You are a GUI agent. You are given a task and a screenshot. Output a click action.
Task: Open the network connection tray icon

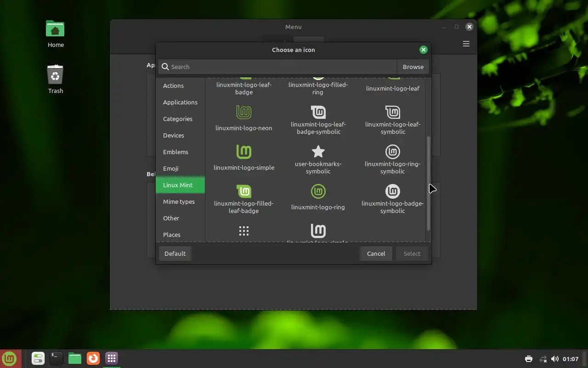coord(543,359)
